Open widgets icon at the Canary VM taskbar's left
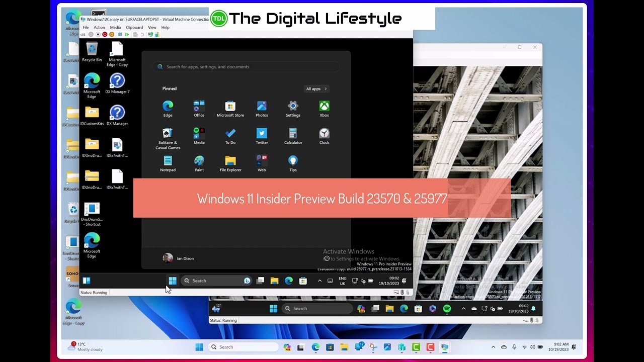This screenshot has width=644, height=362. (87, 281)
